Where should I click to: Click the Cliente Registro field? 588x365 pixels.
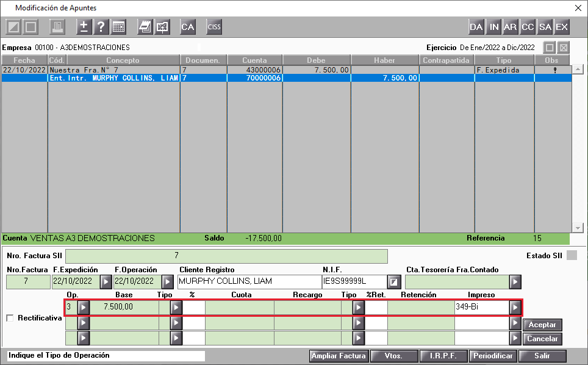(249, 282)
